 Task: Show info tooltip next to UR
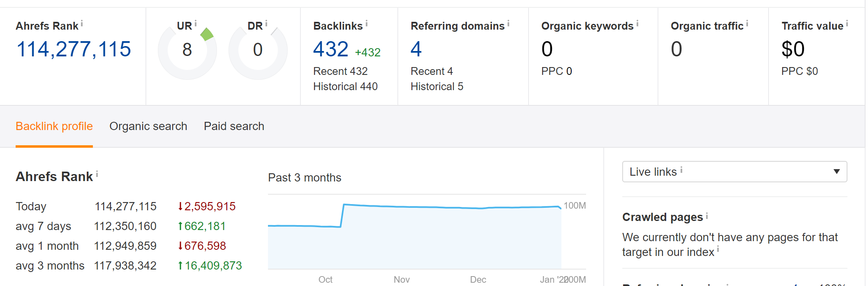pyautogui.click(x=196, y=23)
